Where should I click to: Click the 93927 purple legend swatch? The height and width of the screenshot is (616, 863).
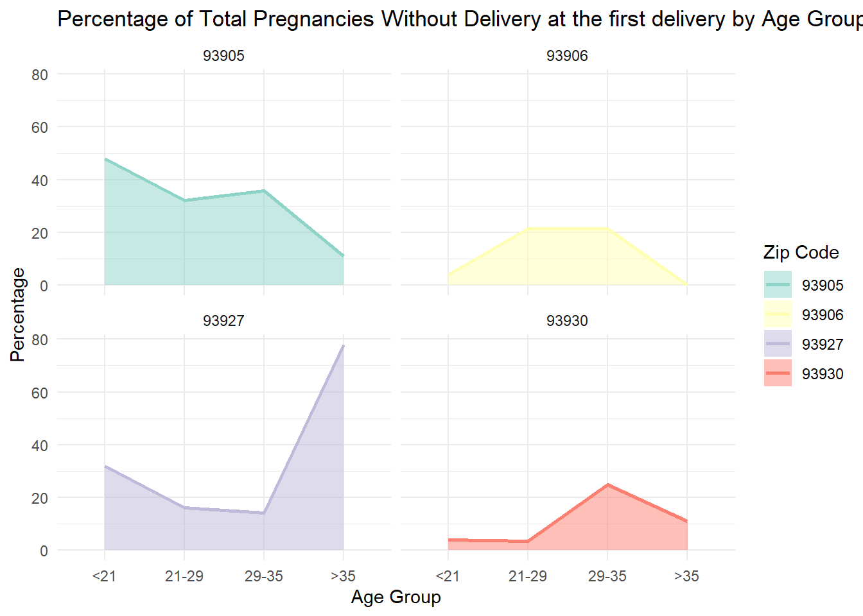[778, 344]
